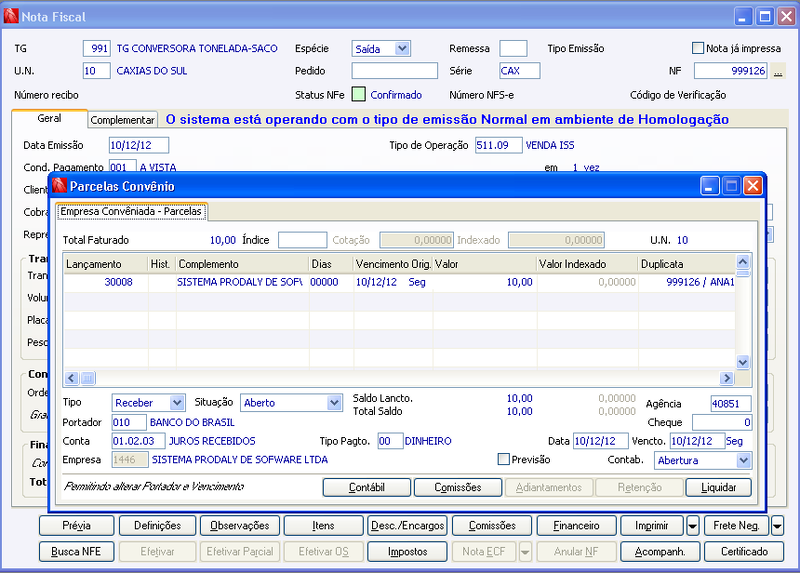Select the Empresa Convêniada - Parcelas tab

point(131,211)
